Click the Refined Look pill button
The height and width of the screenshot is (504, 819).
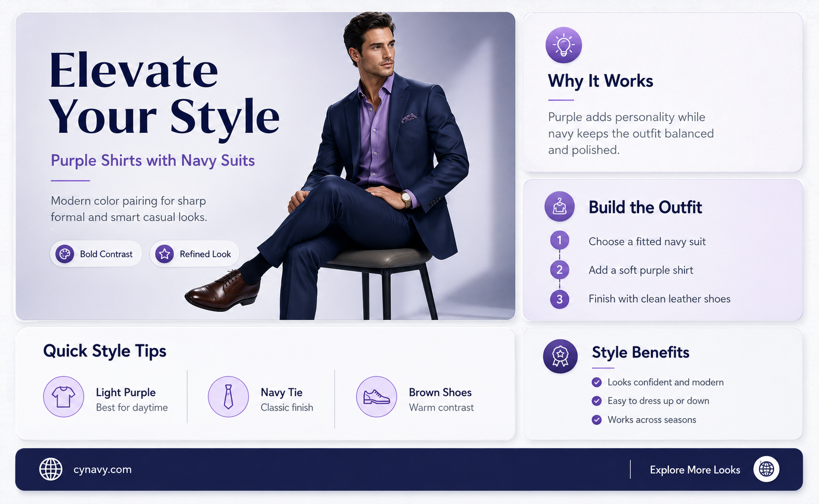[x=194, y=254]
